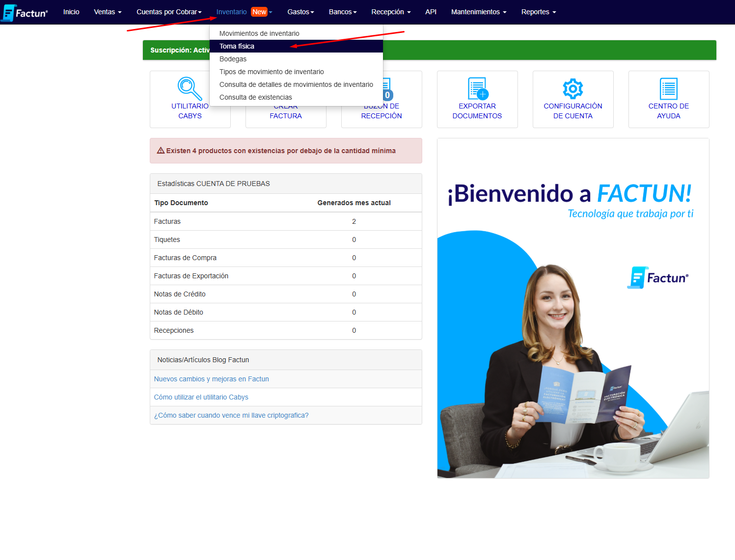Click the Facturas row in statistics table
The image size is (735, 560).
tap(286, 221)
